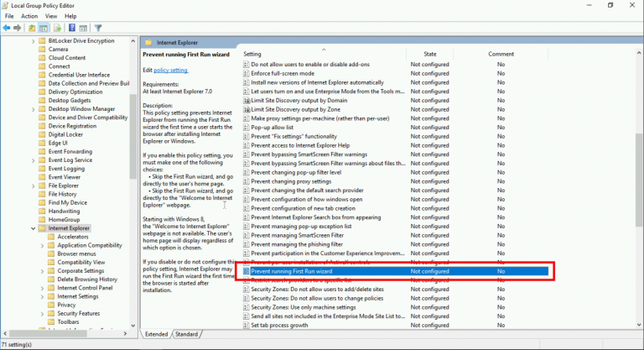Switch to the Extended tab
The height and width of the screenshot is (350, 644).
(157, 334)
